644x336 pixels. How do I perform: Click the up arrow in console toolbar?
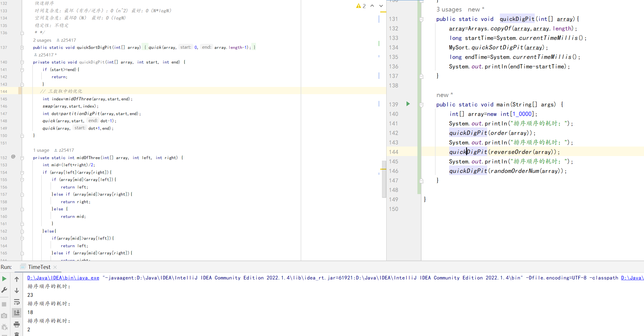17,279
